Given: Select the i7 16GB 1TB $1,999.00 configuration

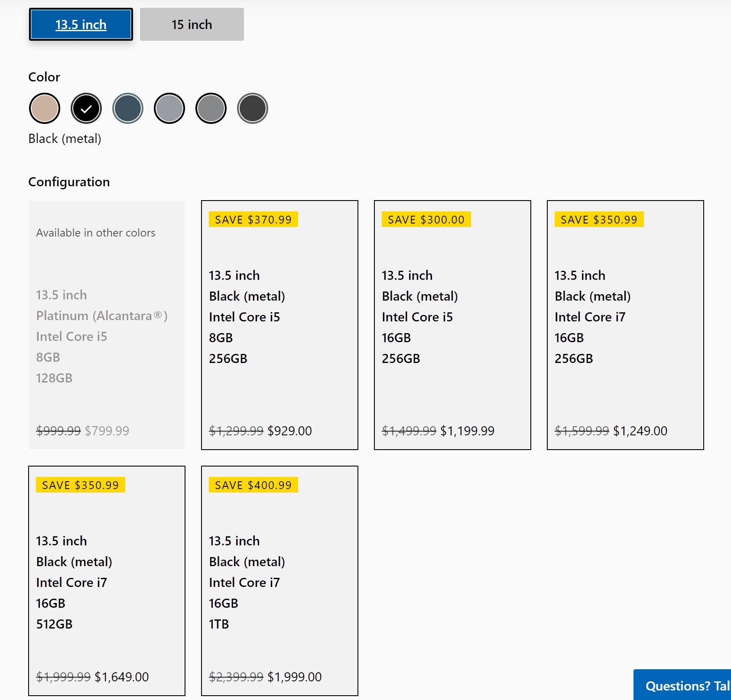Looking at the screenshot, I should [279, 581].
